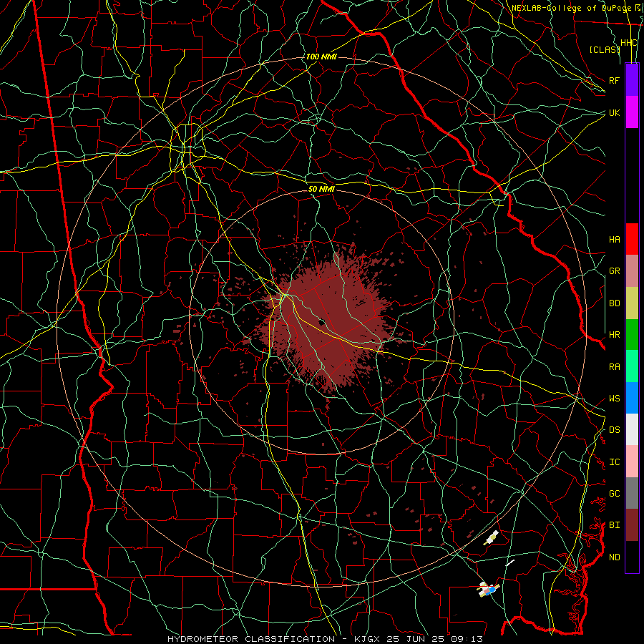
Task: Click the blue WS legend swatch
Action: 632,398
